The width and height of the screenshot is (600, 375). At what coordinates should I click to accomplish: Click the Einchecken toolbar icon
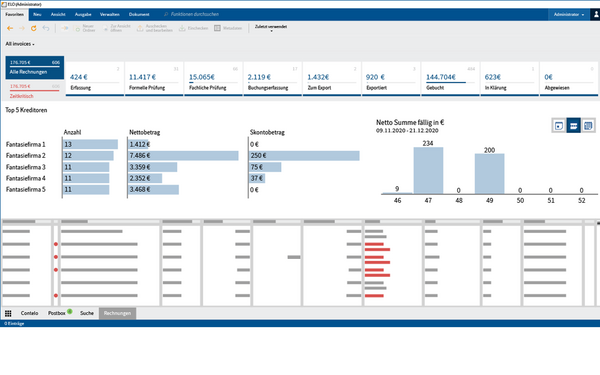pos(182,28)
